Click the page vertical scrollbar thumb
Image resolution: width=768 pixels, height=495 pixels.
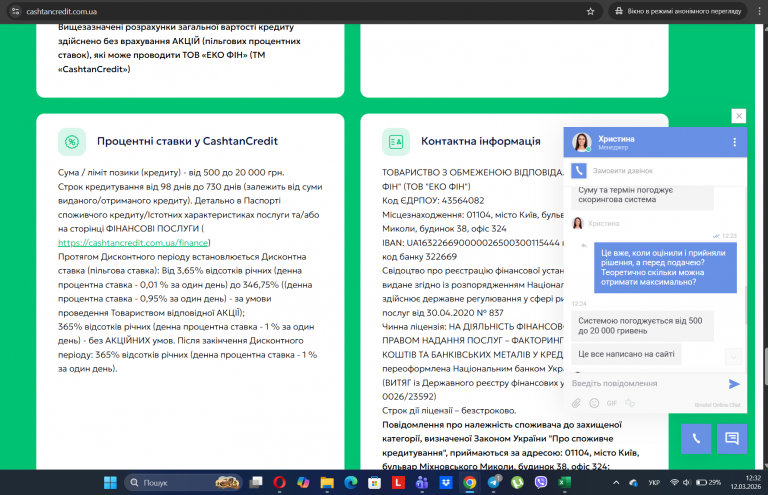[x=765, y=366]
